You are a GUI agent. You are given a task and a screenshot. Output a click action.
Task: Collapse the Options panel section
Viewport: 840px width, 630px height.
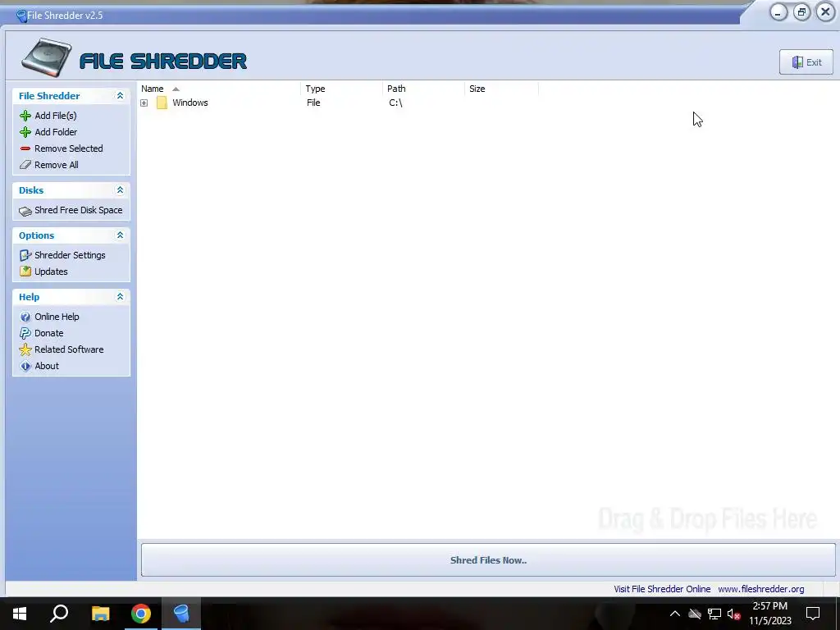[x=120, y=235]
